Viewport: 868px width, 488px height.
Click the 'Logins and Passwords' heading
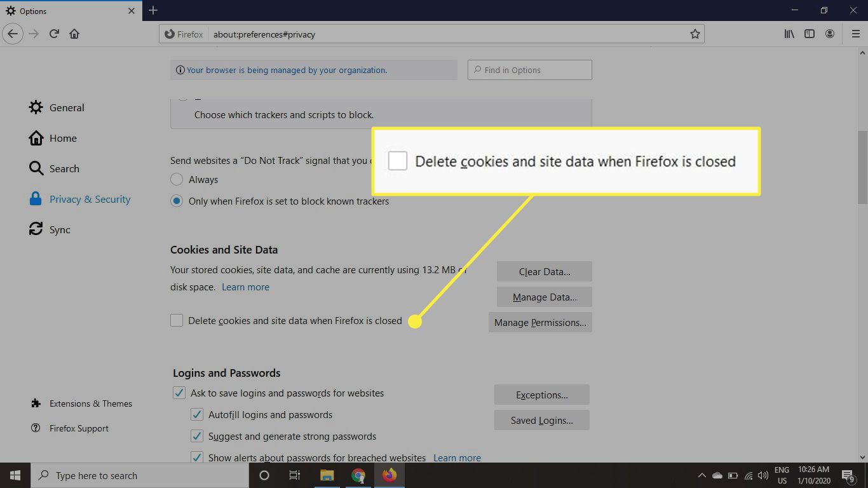point(226,373)
